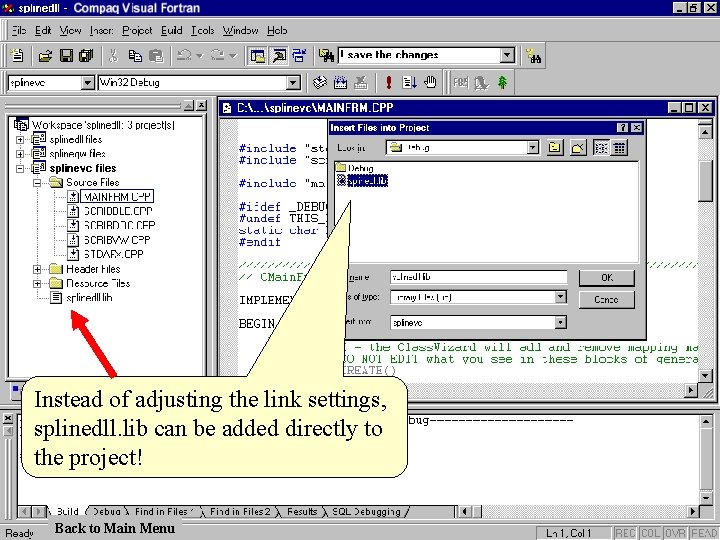Image resolution: width=720 pixels, height=540 pixels.
Task: Switch to the Results output tab
Action: coord(302,512)
